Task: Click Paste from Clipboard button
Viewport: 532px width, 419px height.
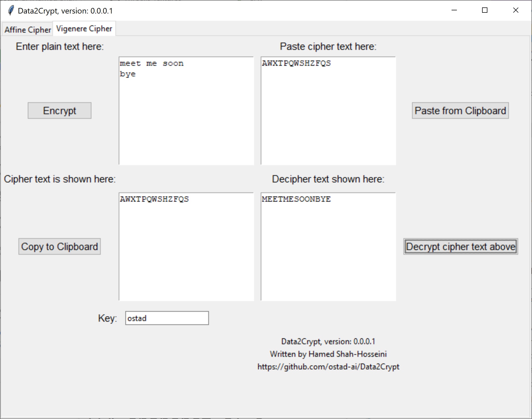Action: coord(460,111)
